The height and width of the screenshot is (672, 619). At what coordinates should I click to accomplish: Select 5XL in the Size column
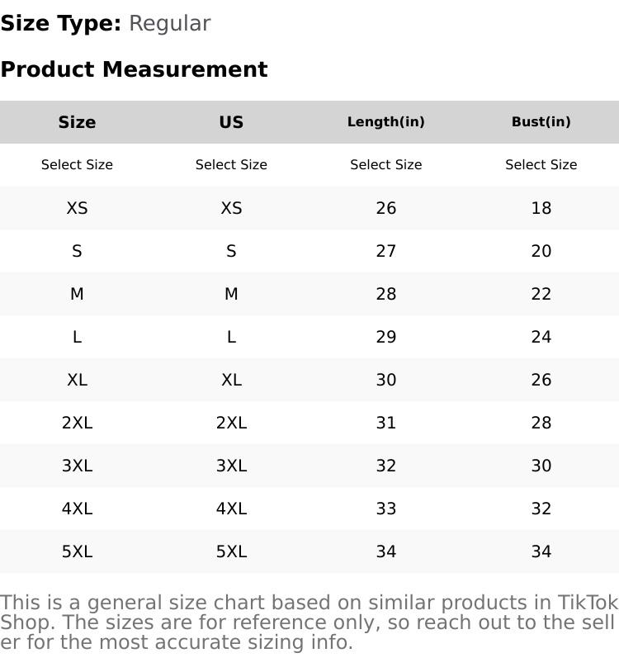pos(77,551)
